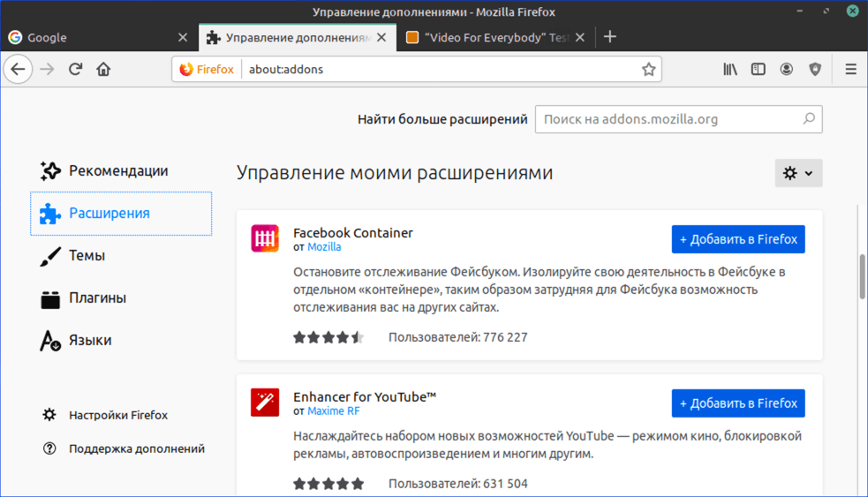Click the Facebook Container title

pos(353,233)
